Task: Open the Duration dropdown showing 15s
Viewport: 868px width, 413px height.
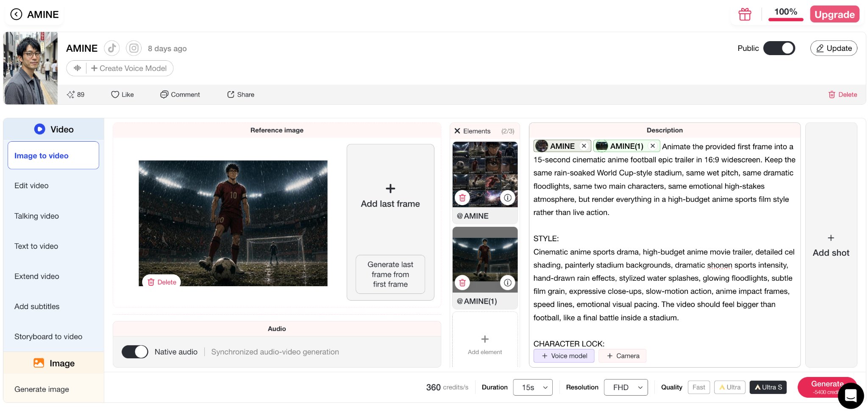Action: (533, 387)
